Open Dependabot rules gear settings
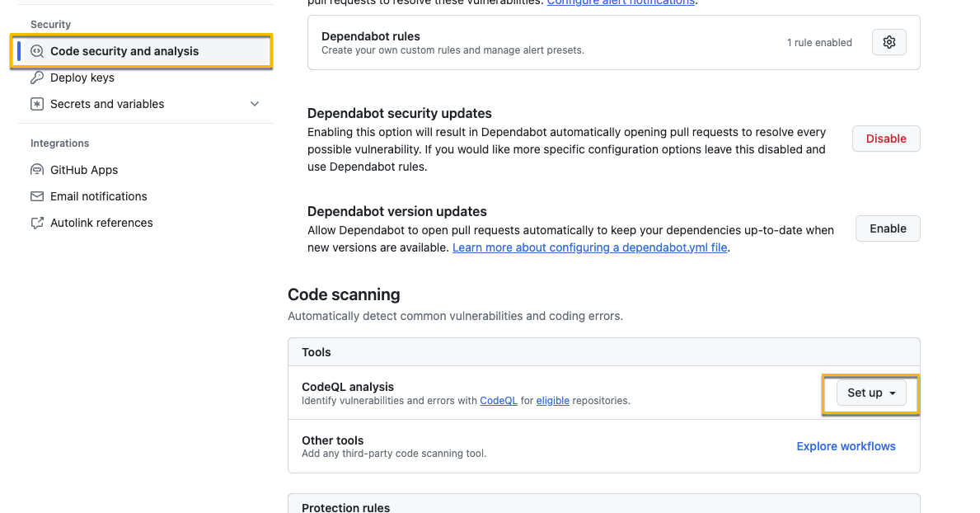The width and height of the screenshot is (980, 513). (x=889, y=43)
